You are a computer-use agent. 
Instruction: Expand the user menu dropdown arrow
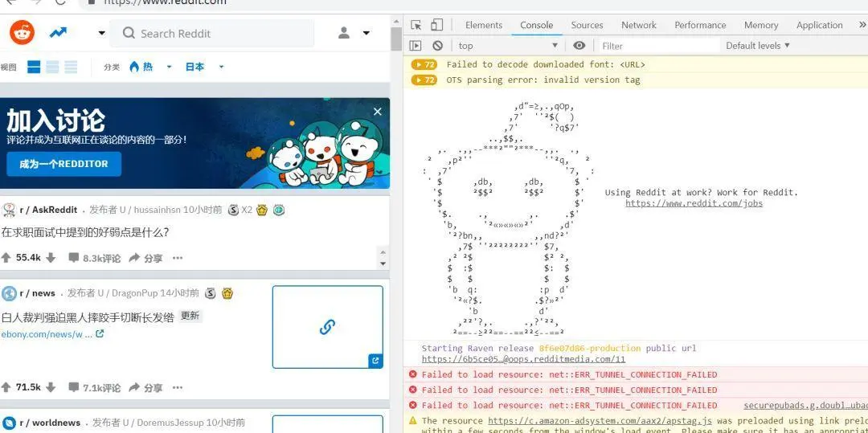tap(366, 33)
